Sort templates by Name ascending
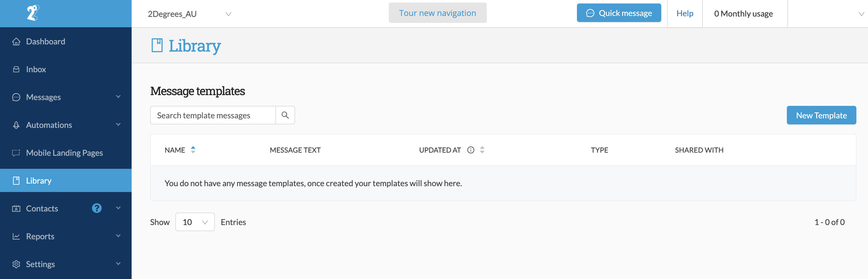Viewport: 868px width, 279px height. (193, 148)
